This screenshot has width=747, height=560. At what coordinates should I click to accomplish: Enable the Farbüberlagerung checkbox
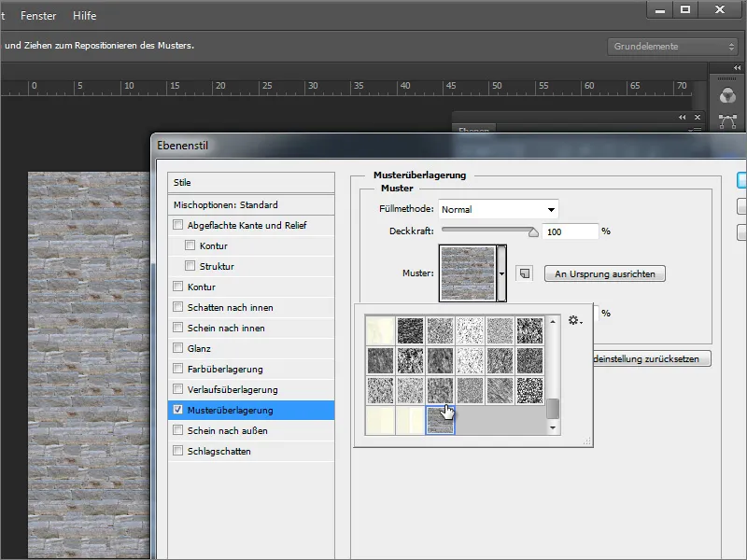[177, 368]
